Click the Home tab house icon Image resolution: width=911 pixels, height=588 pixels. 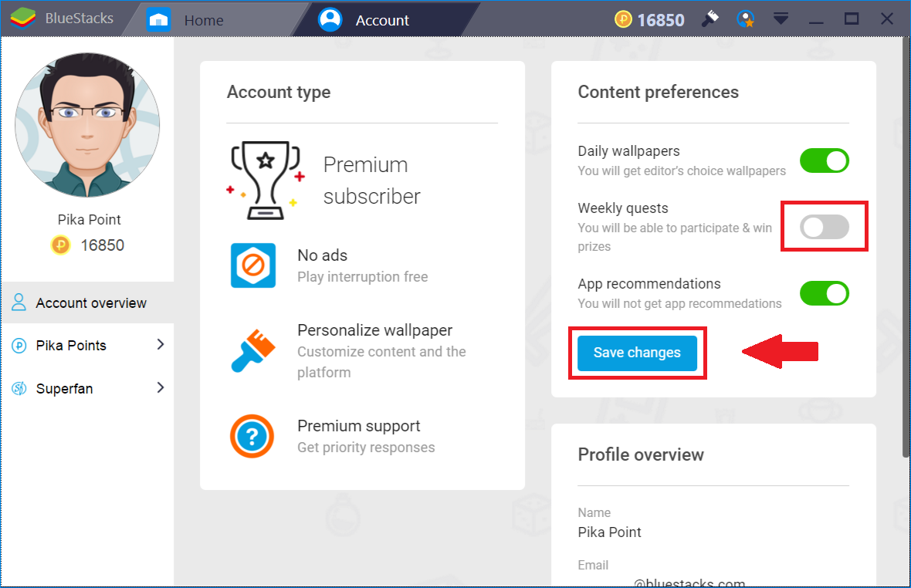pyautogui.click(x=158, y=19)
